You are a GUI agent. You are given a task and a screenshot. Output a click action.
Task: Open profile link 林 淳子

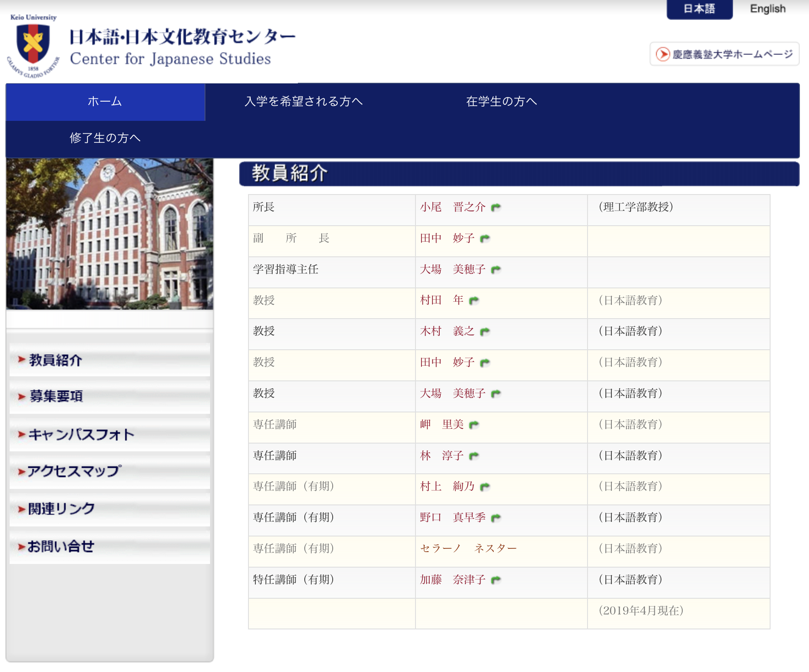point(442,455)
